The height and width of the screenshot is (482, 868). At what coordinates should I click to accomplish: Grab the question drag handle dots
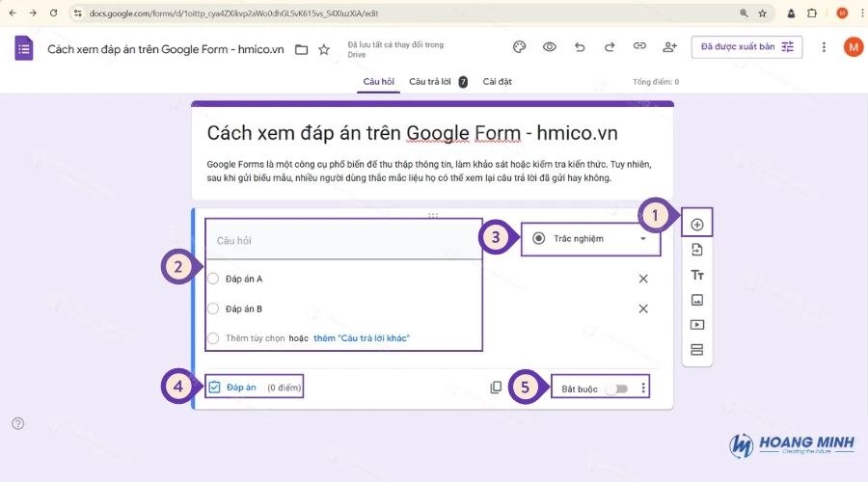coord(433,215)
